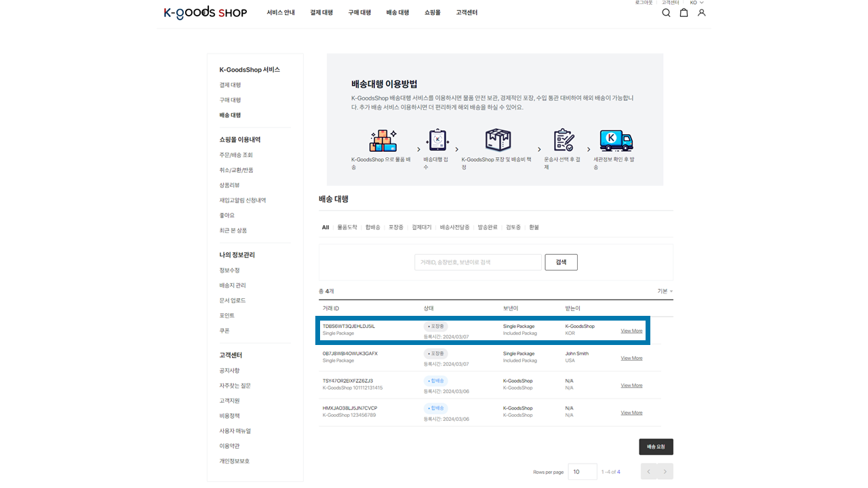Click View More for John Smith row
The width and height of the screenshot is (868, 488).
[631, 358]
